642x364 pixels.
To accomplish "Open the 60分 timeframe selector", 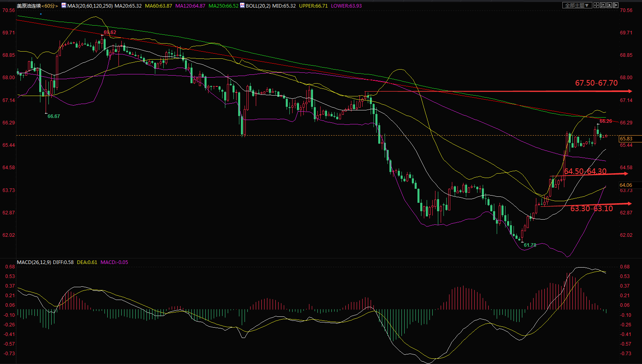I will pos(50,6).
